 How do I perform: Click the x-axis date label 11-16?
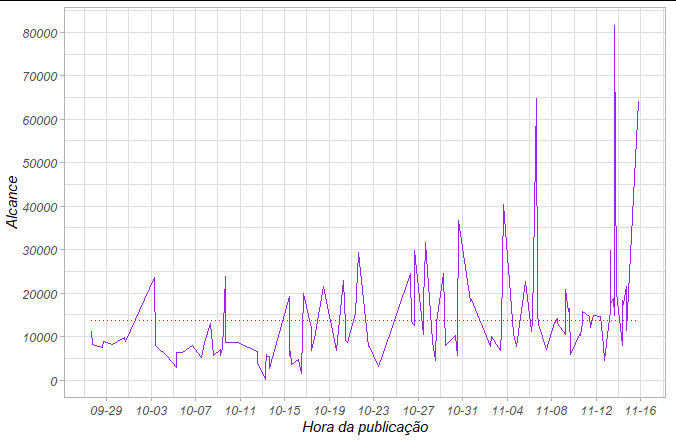pyautogui.click(x=640, y=411)
